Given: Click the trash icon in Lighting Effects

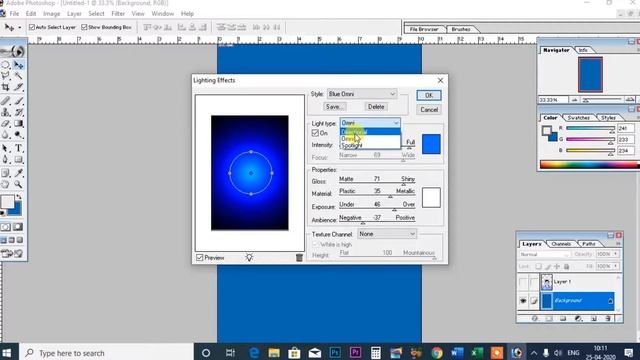Looking at the screenshot, I should point(299,258).
